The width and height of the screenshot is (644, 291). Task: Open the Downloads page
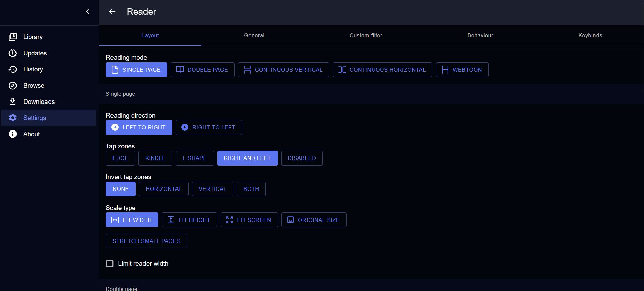click(49, 101)
